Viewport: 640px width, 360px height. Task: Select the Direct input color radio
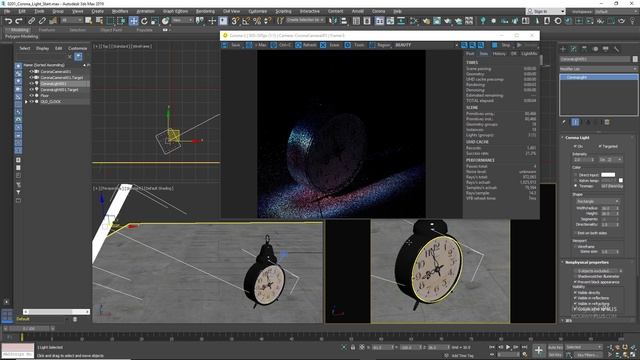point(576,175)
